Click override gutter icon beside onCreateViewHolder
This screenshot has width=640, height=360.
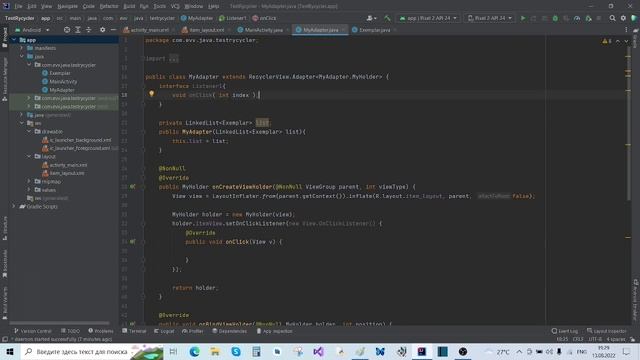click(x=132, y=187)
